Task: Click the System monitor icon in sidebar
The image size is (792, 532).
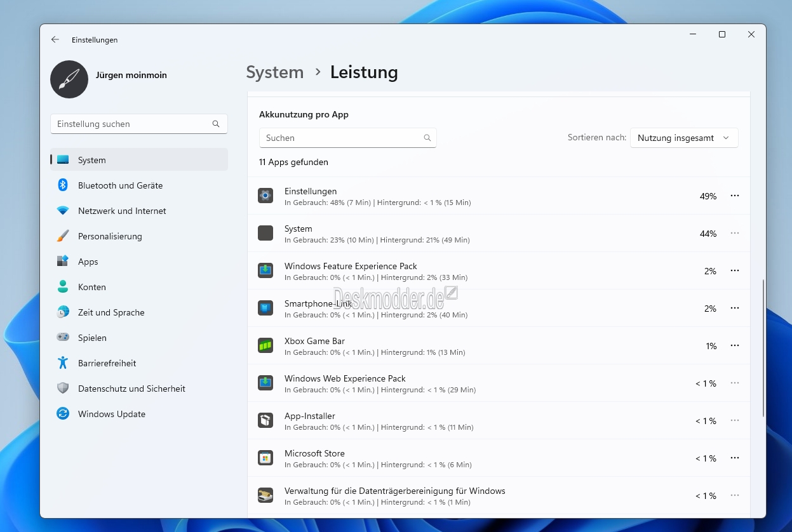Action: click(x=62, y=160)
